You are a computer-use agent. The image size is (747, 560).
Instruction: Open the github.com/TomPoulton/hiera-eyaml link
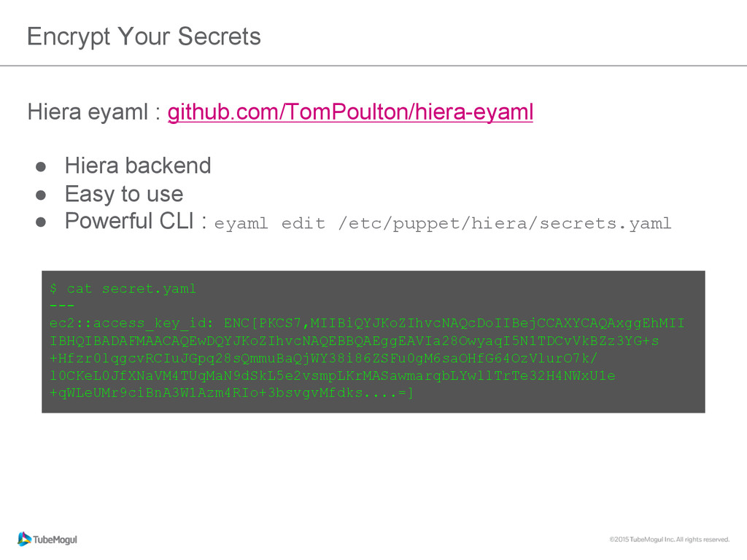(350, 113)
